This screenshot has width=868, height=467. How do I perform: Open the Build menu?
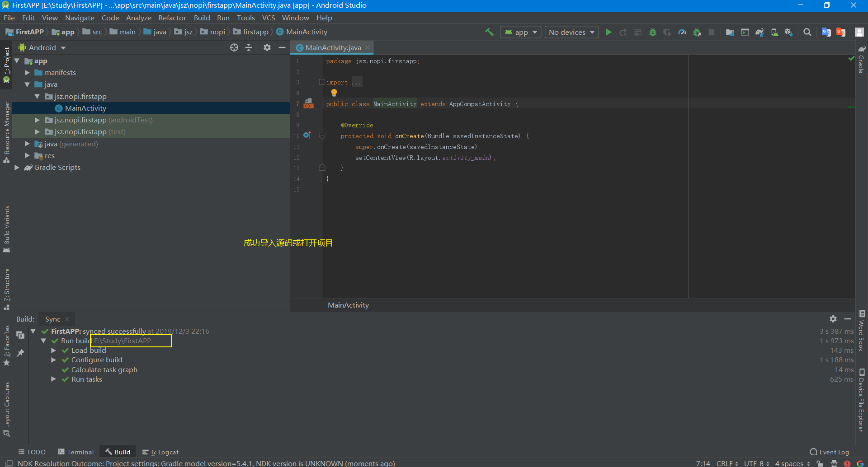[202, 18]
